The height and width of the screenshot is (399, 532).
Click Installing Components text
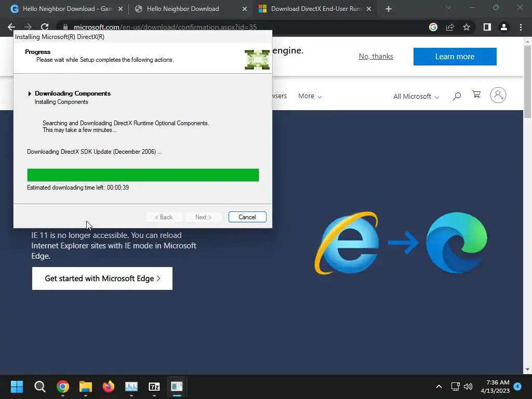(x=61, y=102)
